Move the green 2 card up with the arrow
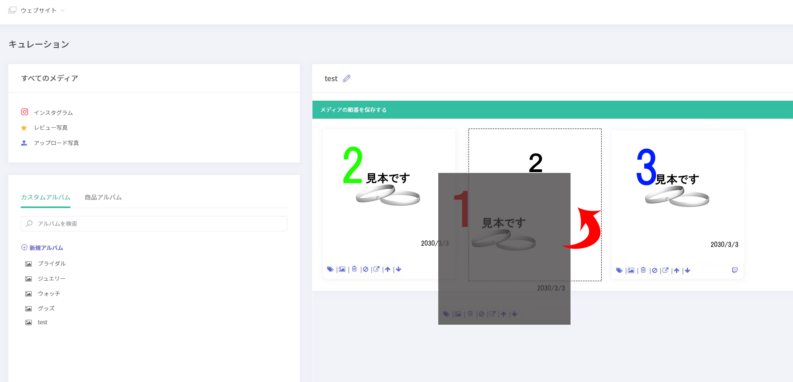Screen dimensions: 793x382 387,270
